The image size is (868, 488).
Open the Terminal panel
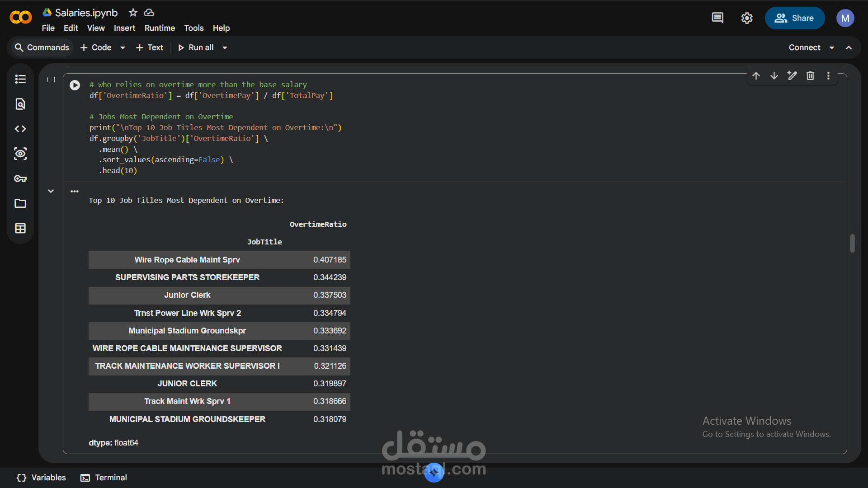104,478
